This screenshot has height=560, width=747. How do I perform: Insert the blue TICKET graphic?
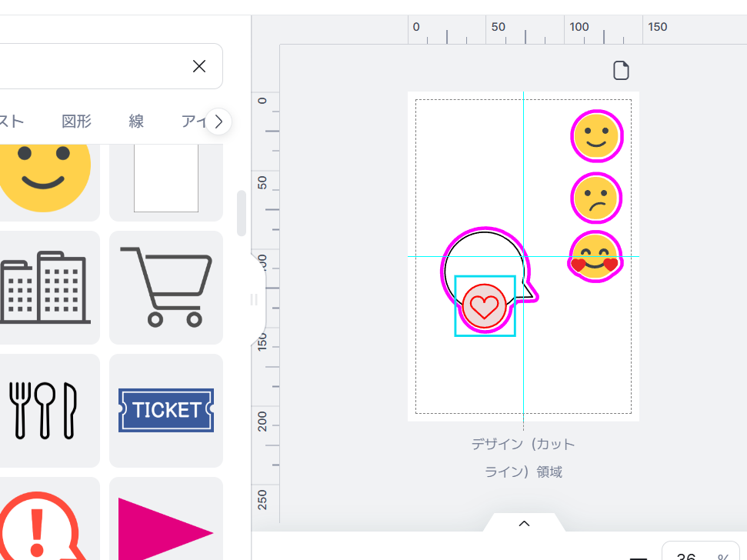(166, 410)
